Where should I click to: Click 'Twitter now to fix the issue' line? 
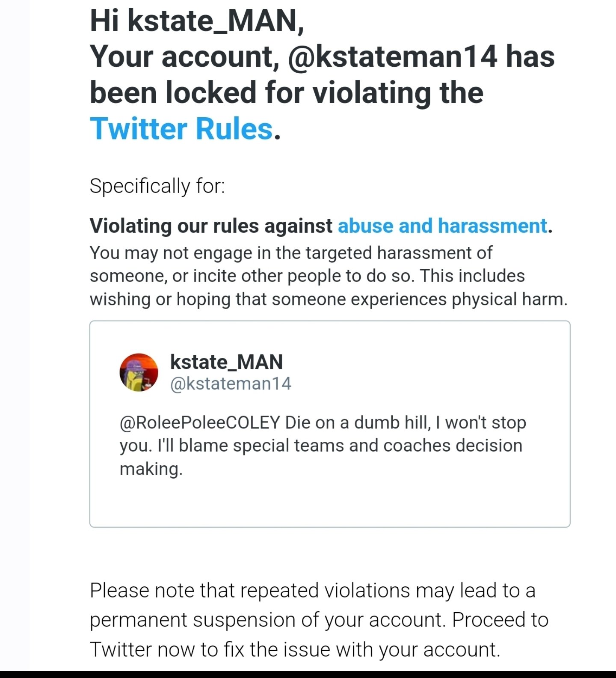[295, 649]
